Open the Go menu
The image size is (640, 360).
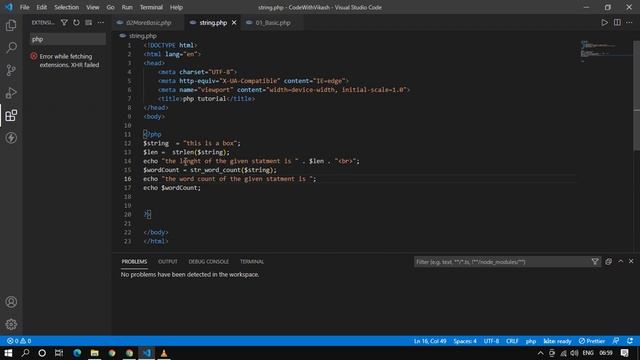[x=111, y=7]
